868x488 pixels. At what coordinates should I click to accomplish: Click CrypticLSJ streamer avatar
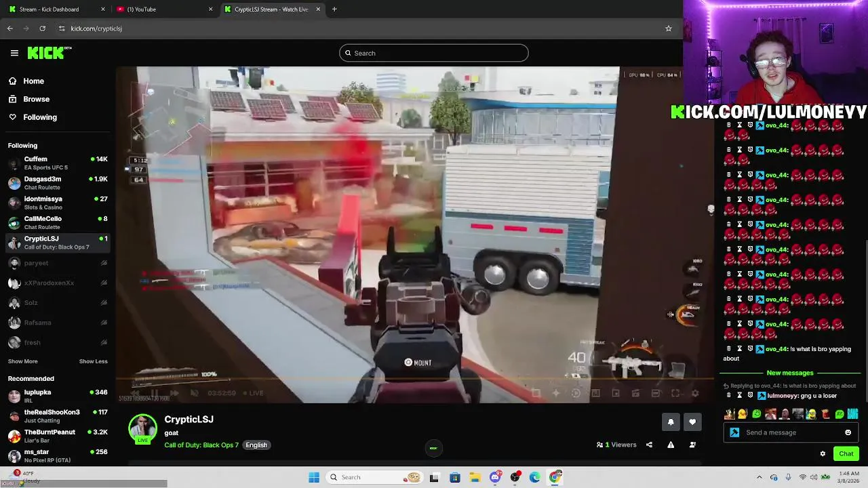tap(142, 428)
